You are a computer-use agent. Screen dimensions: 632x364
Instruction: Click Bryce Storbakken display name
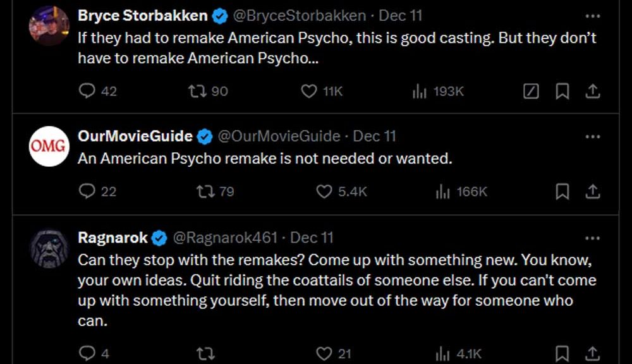[142, 15]
